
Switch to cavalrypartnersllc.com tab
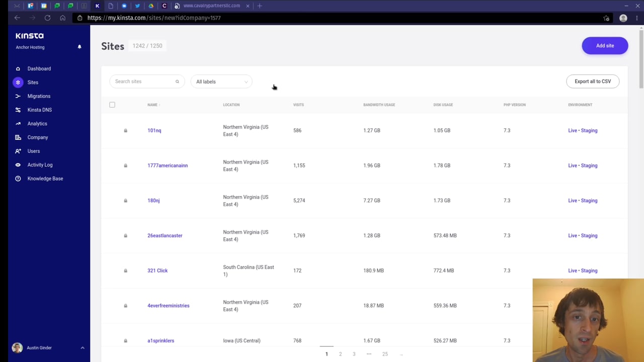[211, 6]
